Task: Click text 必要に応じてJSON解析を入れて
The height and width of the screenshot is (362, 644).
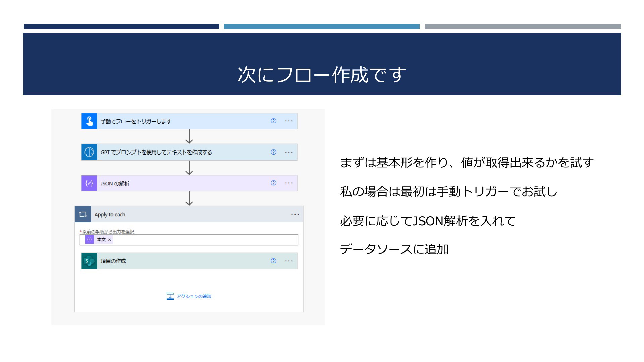Action: pos(428,221)
